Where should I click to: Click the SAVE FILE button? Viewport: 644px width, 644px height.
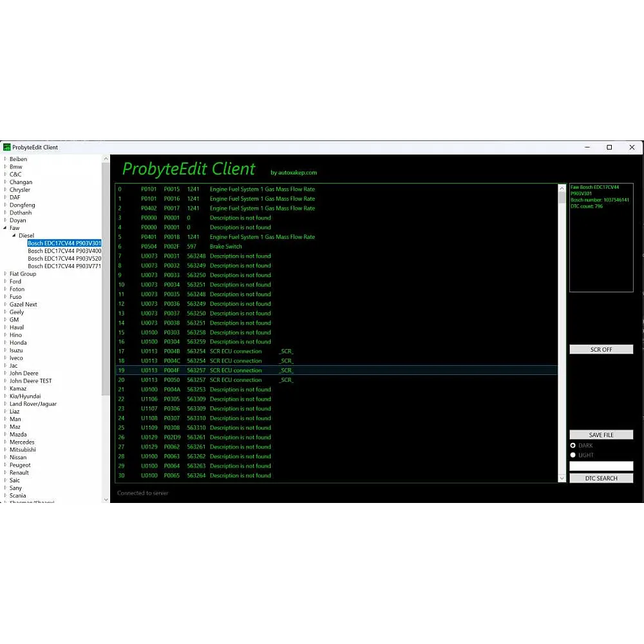(601, 435)
